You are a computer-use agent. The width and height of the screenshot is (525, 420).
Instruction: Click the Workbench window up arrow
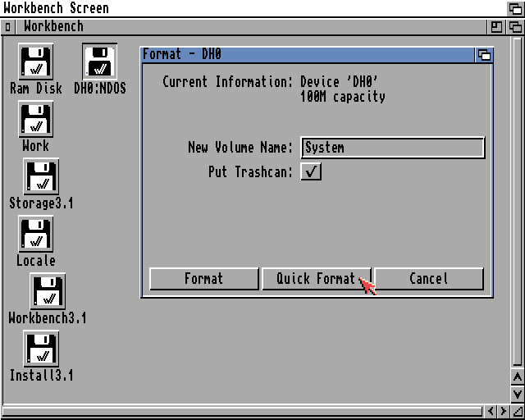click(x=518, y=377)
